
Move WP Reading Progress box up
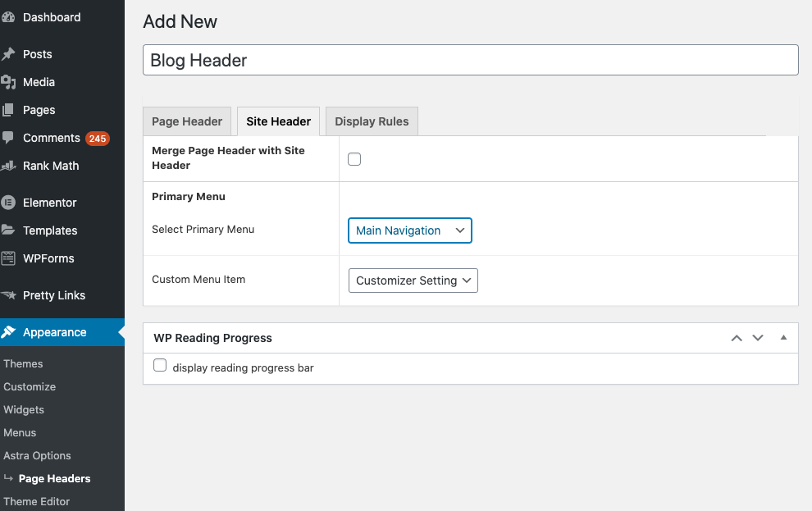tap(737, 338)
